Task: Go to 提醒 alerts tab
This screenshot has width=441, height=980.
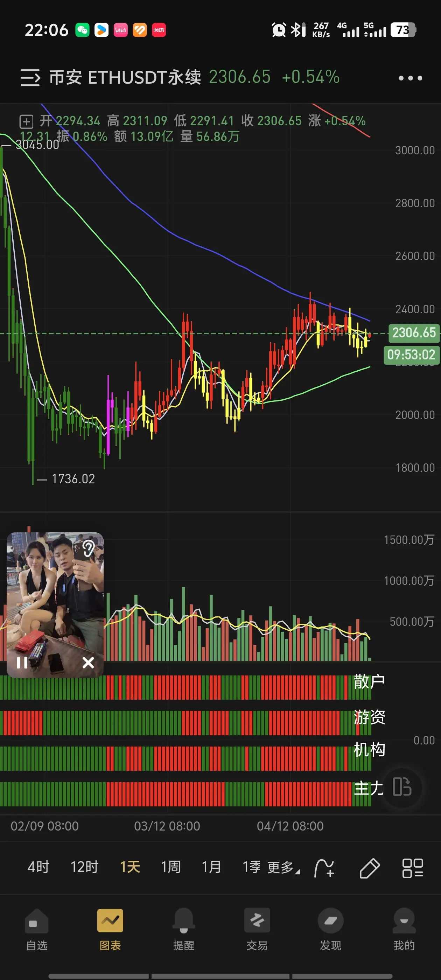Action: [x=184, y=929]
